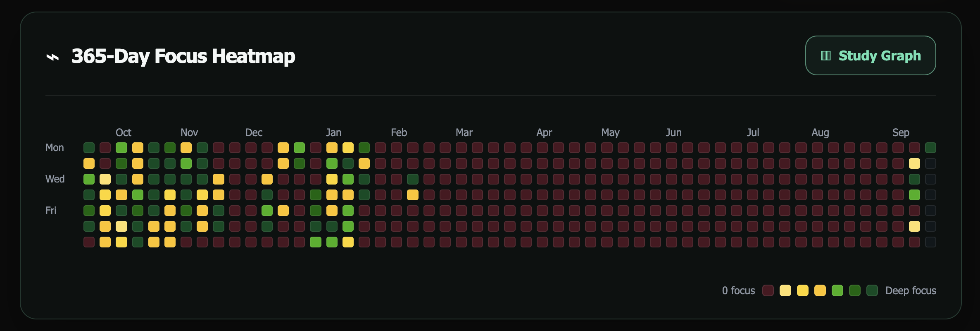Pick the dark red 0 focus legend swatch
Viewport: 980px width, 331px height.
pos(768,290)
